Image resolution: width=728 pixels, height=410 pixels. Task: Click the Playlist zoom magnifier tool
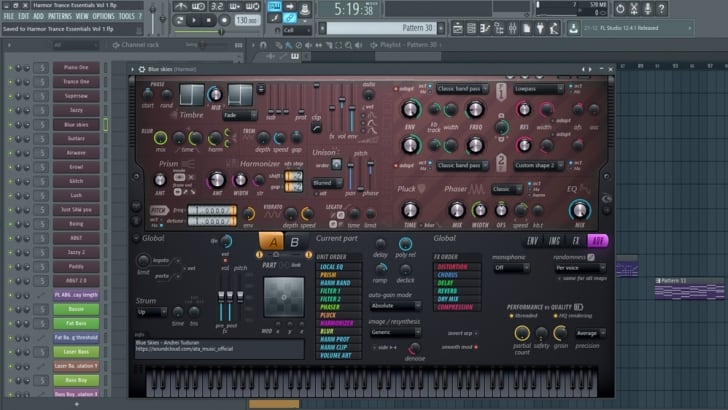pos(348,45)
